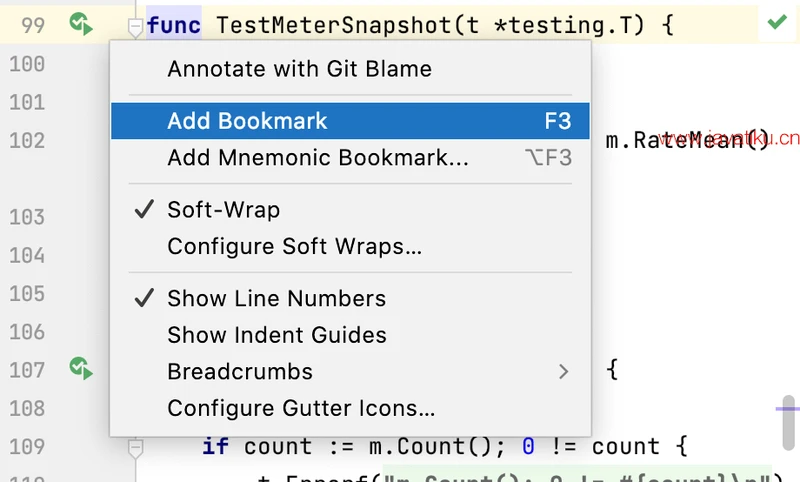The width and height of the screenshot is (800, 482).
Task: Disable the Soft-Wrap option
Action: pos(223,210)
